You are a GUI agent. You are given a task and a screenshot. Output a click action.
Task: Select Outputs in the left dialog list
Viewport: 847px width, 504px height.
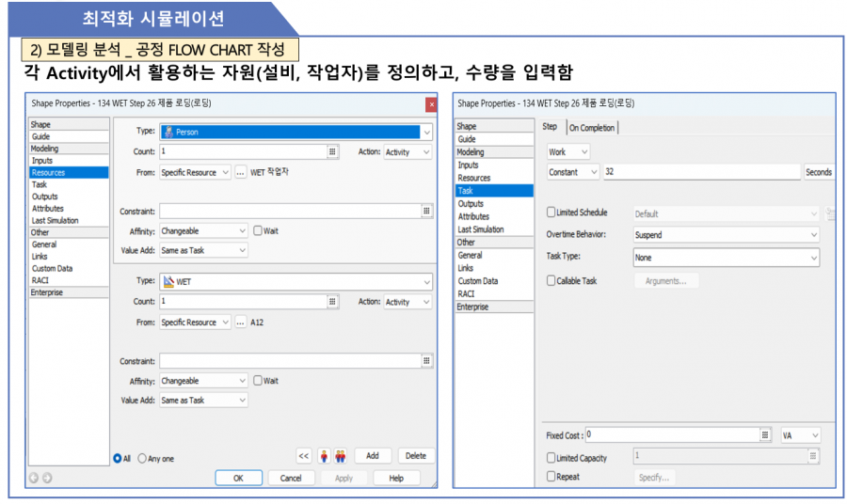(44, 197)
